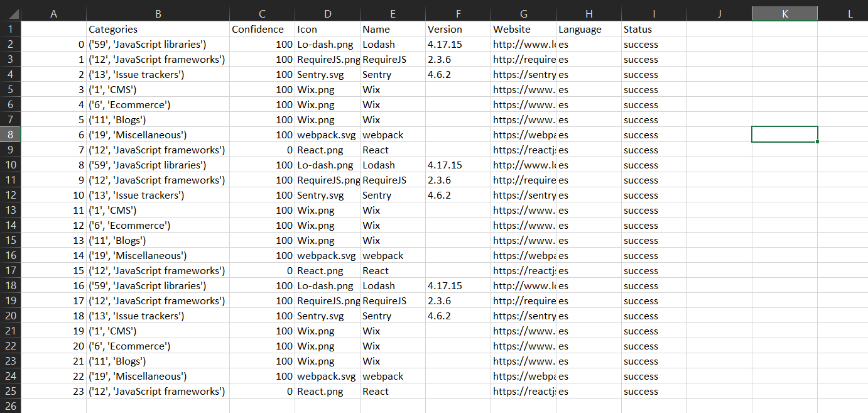Select 'https://reactjs' website cell in row 25
This screenshot has width=868, height=413.
523,391
